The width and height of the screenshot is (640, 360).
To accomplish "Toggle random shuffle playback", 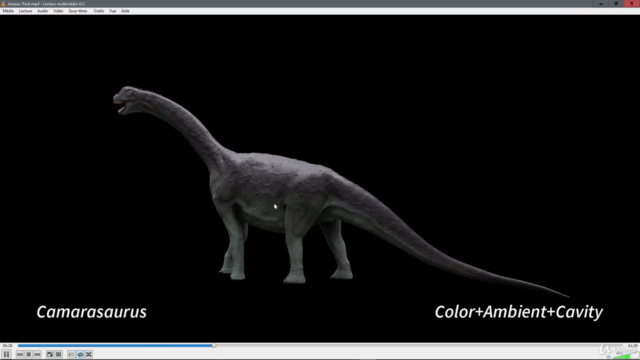I will (x=89, y=354).
